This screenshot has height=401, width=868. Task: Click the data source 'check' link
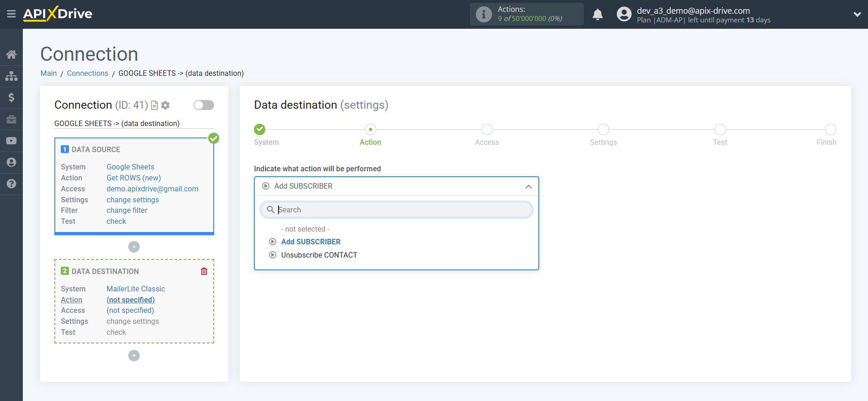point(116,221)
